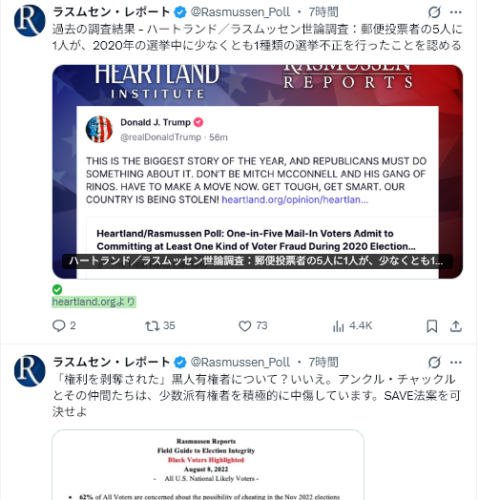479x500 pixels.
Task: Share the first tweet via upload icon
Action: (x=456, y=326)
